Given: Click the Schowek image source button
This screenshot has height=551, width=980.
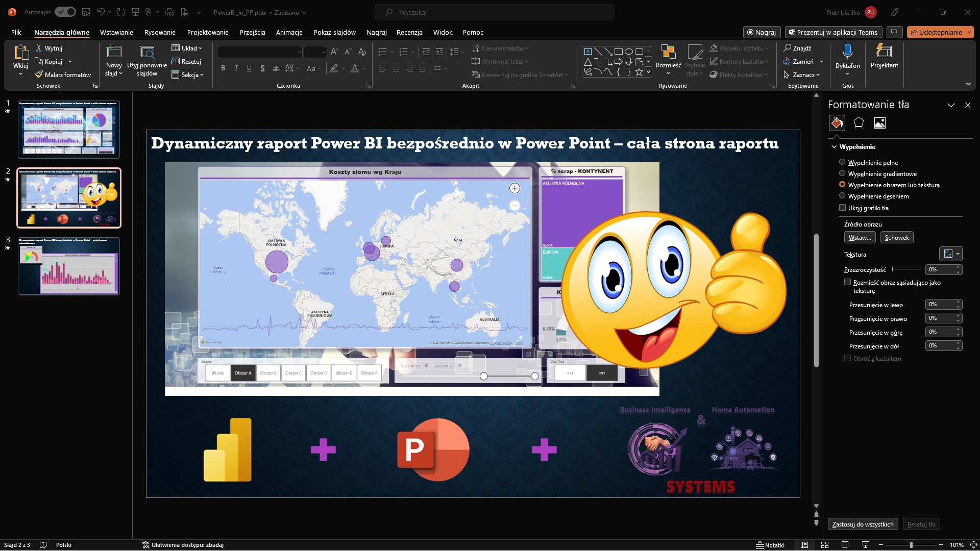Looking at the screenshot, I should click(x=897, y=238).
